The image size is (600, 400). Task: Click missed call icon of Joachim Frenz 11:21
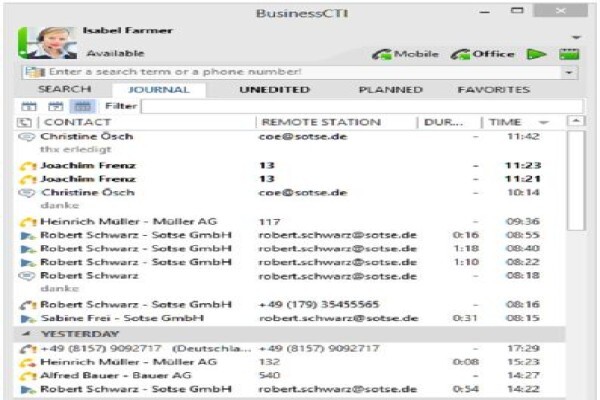[x=28, y=180]
